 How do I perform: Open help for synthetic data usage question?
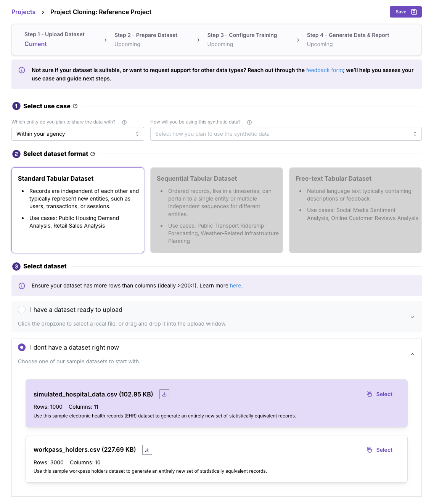click(249, 122)
